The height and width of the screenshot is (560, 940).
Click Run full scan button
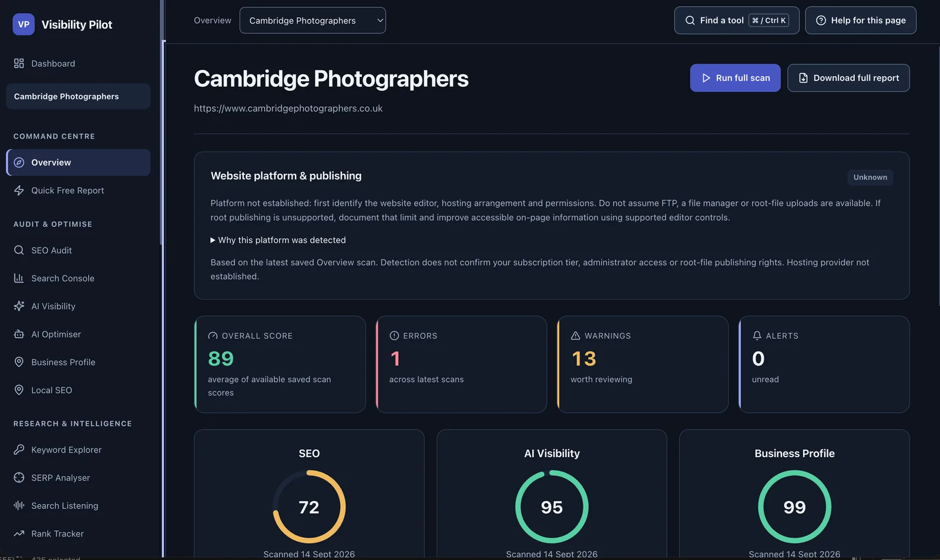[735, 78]
